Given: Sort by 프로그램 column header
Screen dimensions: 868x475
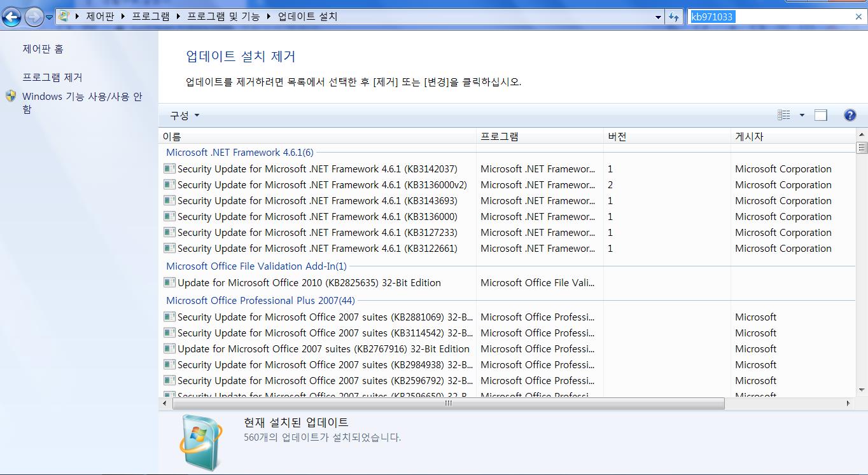Looking at the screenshot, I should (540, 136).
